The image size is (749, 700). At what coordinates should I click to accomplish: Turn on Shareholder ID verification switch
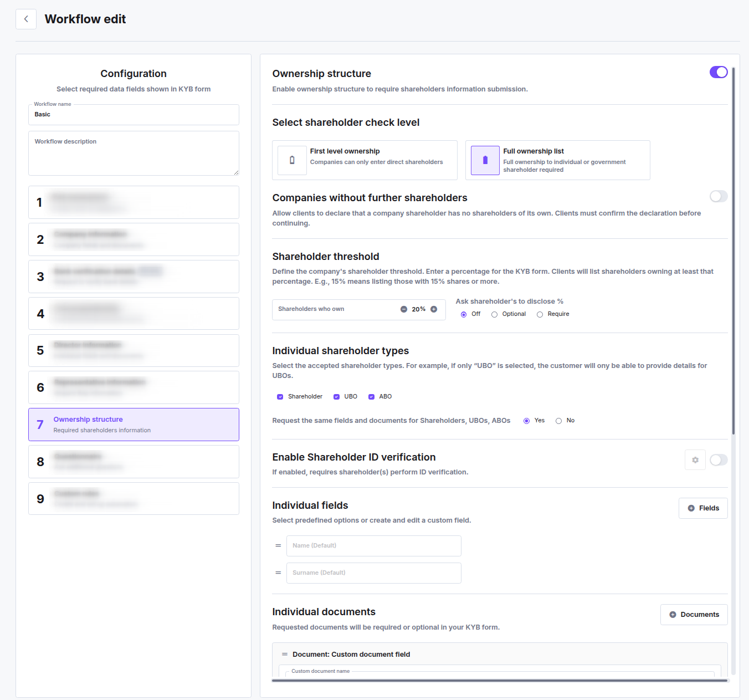(x=719, y=460)
